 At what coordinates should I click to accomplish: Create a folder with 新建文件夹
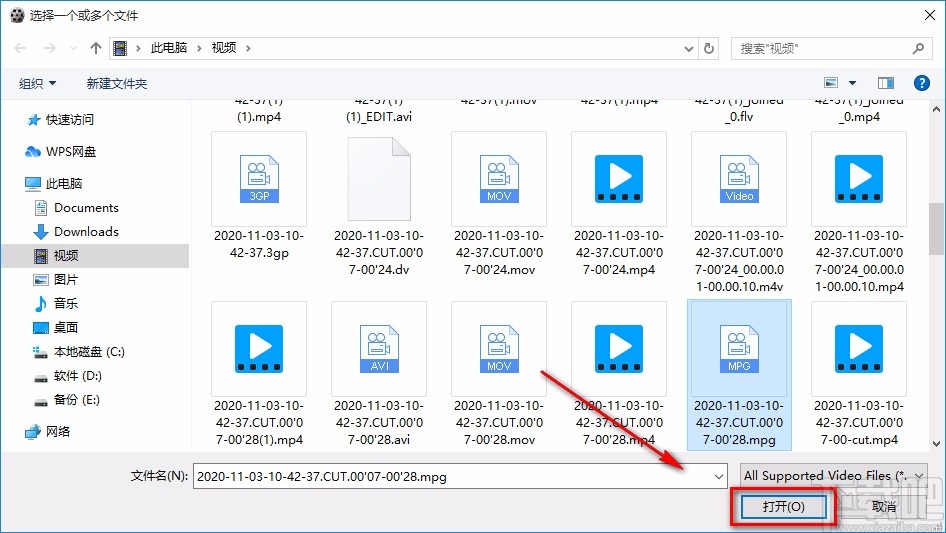point(116,83)
